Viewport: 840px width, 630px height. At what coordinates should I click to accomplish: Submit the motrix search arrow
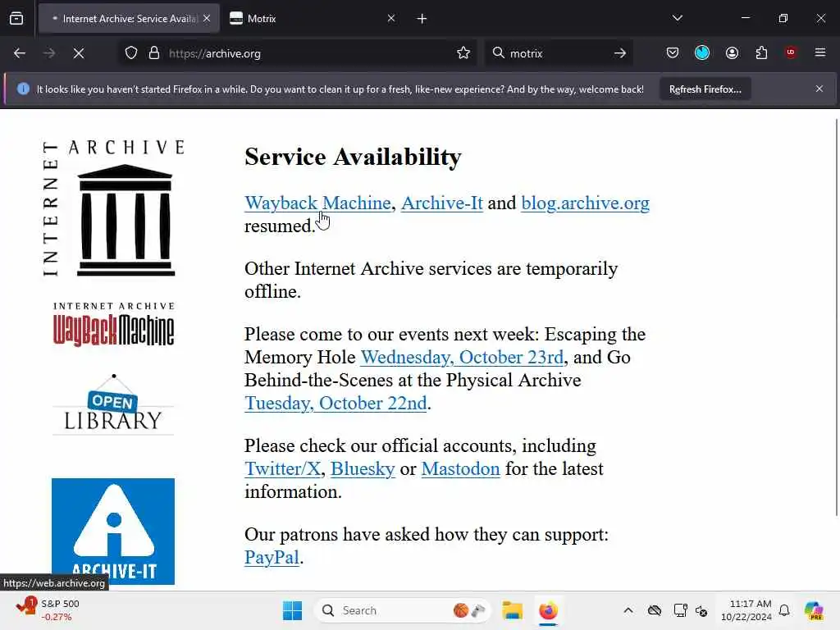coord(620,53)
